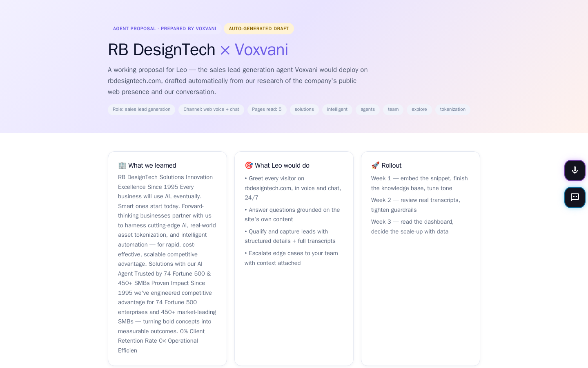Image resolution: width=588 pixels, height=368 pixels.
Task: Click the 'Week 2 — review real transcripts' line
Action: click(x=420, y=205)
